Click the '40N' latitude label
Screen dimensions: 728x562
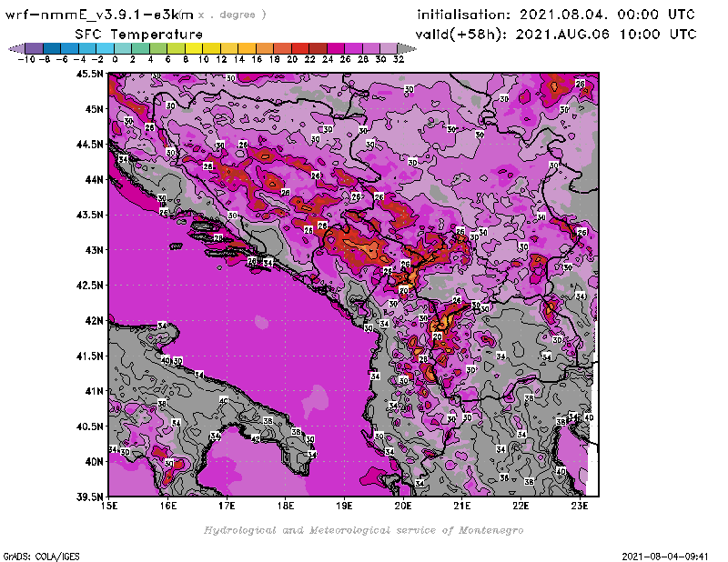click(x=94, y=462)
